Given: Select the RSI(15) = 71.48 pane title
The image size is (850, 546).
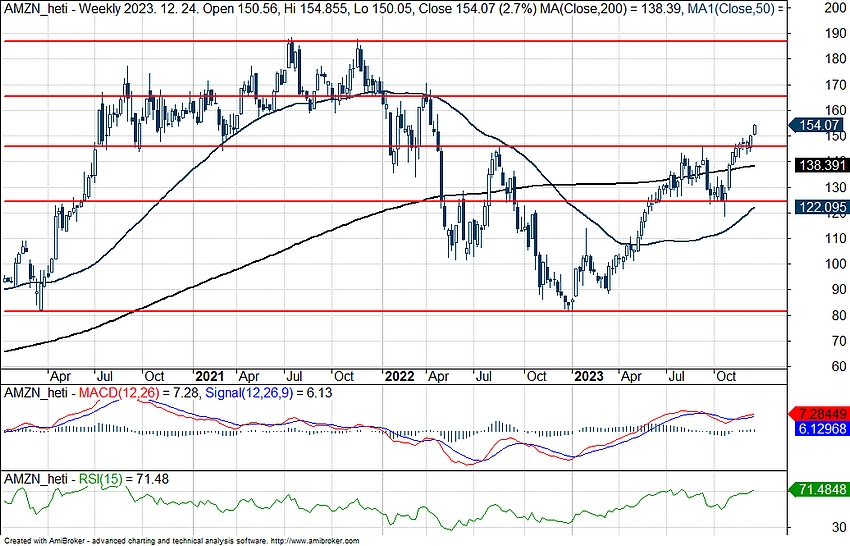Looking at the screenshot, I should (x=124, y=479).
